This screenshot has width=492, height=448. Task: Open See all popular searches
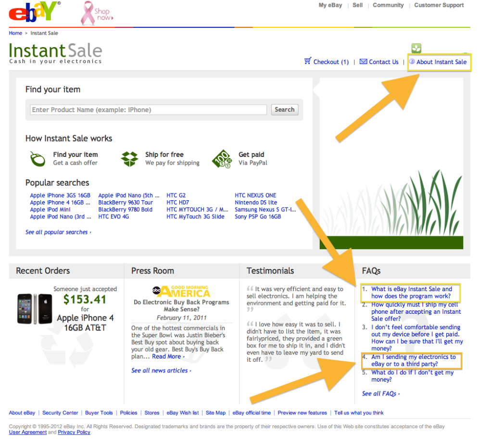[x=58, y=232]
